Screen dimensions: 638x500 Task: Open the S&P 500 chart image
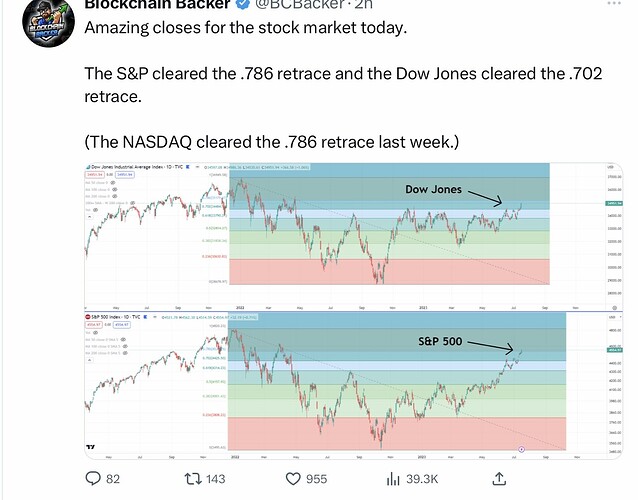353,386
